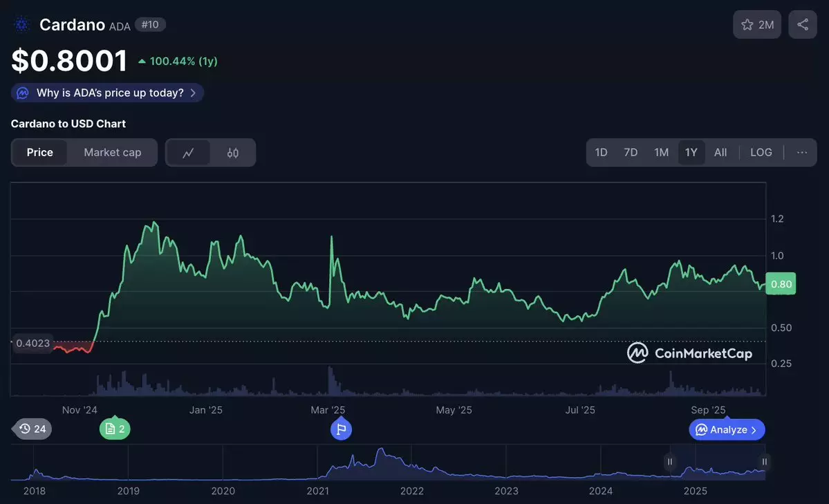Click the ADA ticker symbol text
The height and width of the screenshot is (504, 829).
pos(120,26)
